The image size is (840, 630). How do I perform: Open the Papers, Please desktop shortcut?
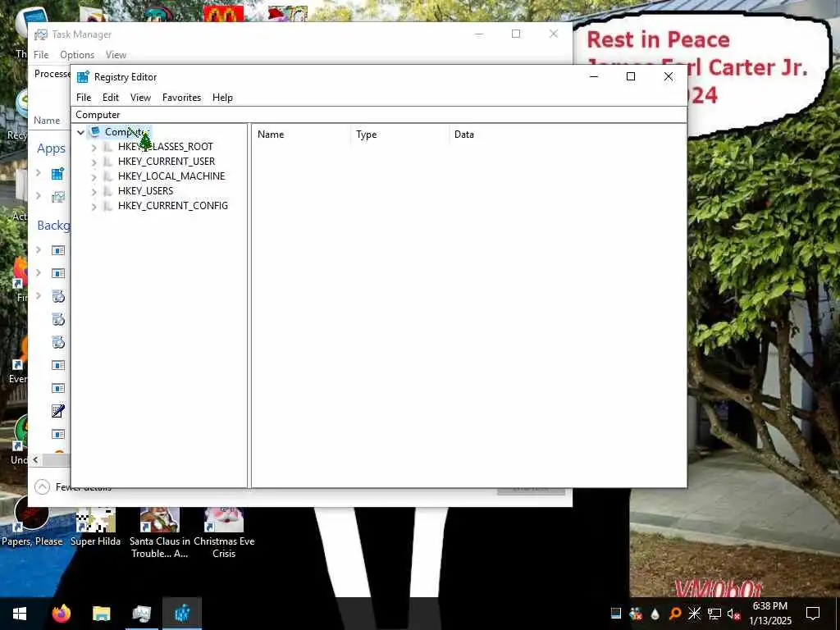(x=32, y=521)
